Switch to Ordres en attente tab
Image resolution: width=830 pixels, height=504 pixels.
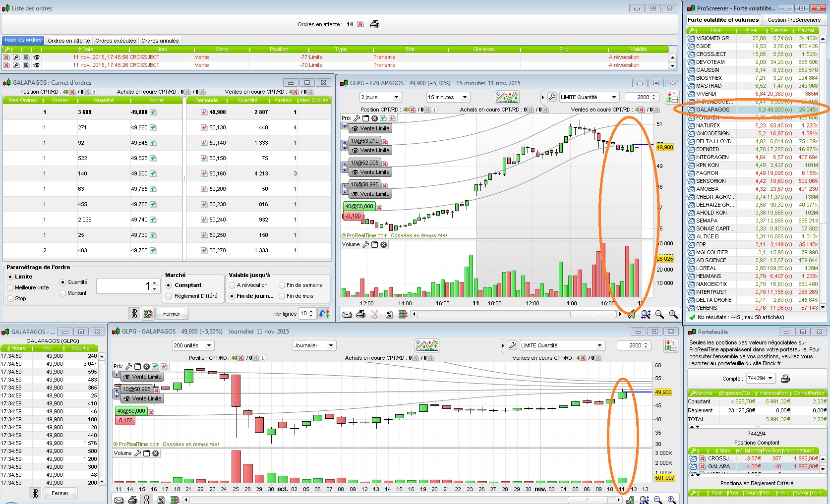(x=69, y=41)
